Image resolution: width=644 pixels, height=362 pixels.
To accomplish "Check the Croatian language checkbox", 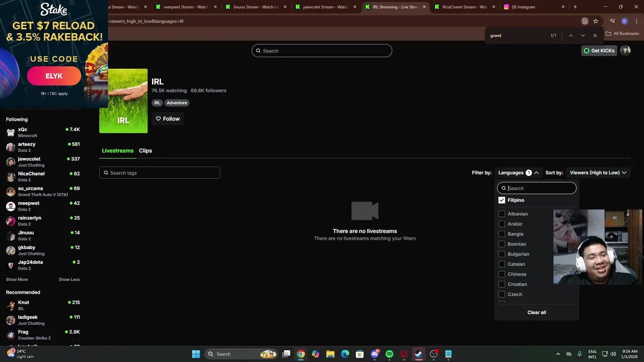I will point(502,284).
